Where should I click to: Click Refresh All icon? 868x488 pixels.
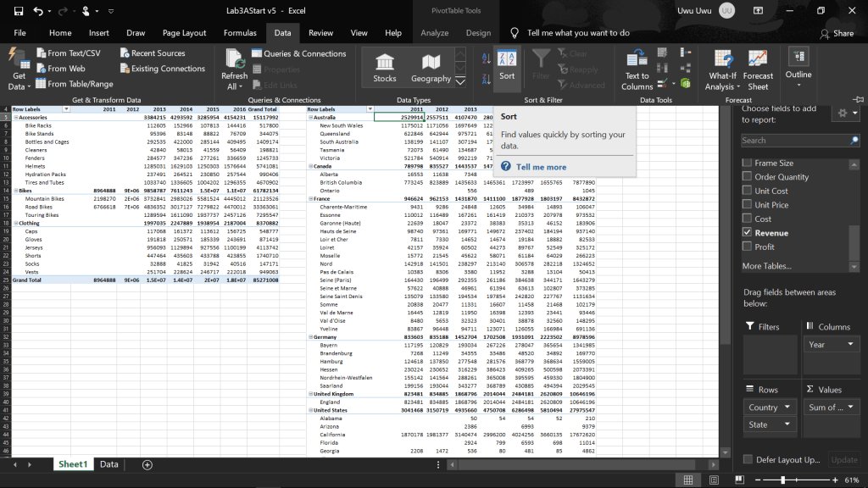[234, 59]
